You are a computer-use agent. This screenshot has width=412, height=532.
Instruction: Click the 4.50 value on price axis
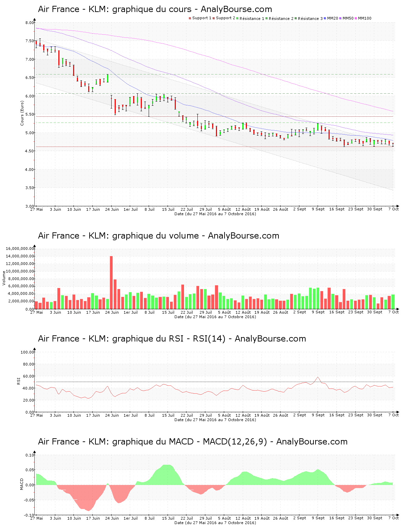30,151
